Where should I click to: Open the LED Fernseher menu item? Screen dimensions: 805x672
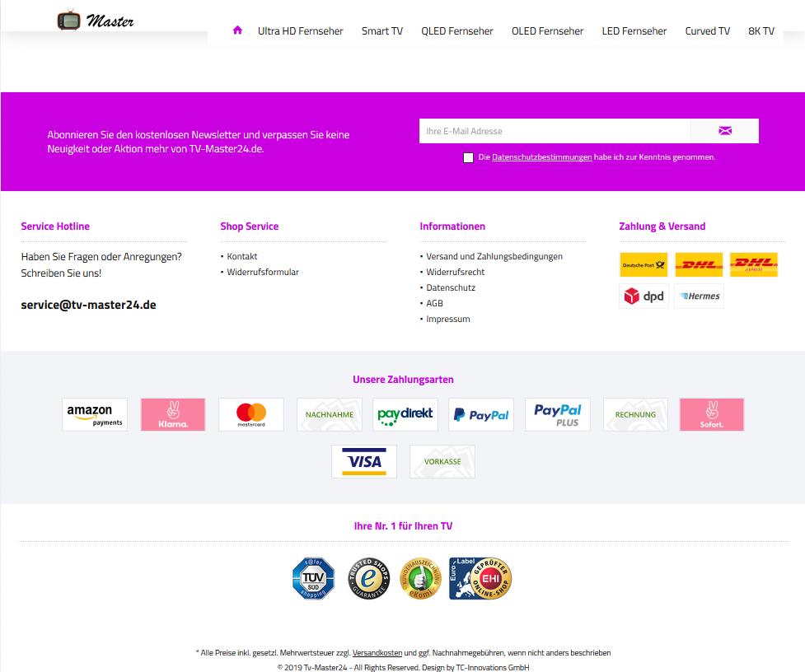coord(634,30)
